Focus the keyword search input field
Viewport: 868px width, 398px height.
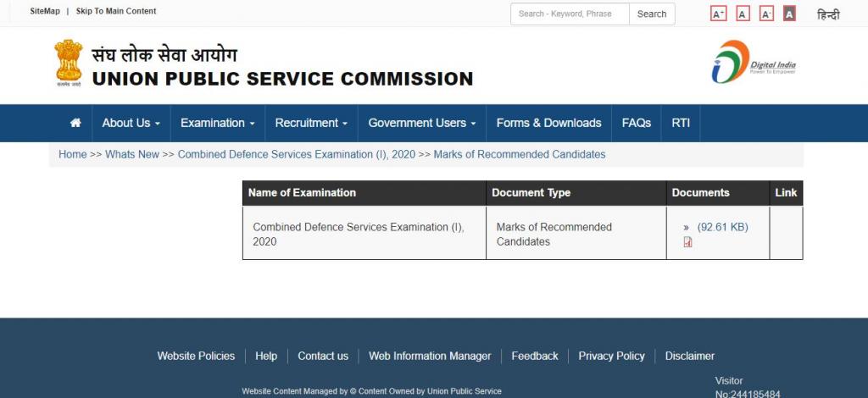click(570, 14)
